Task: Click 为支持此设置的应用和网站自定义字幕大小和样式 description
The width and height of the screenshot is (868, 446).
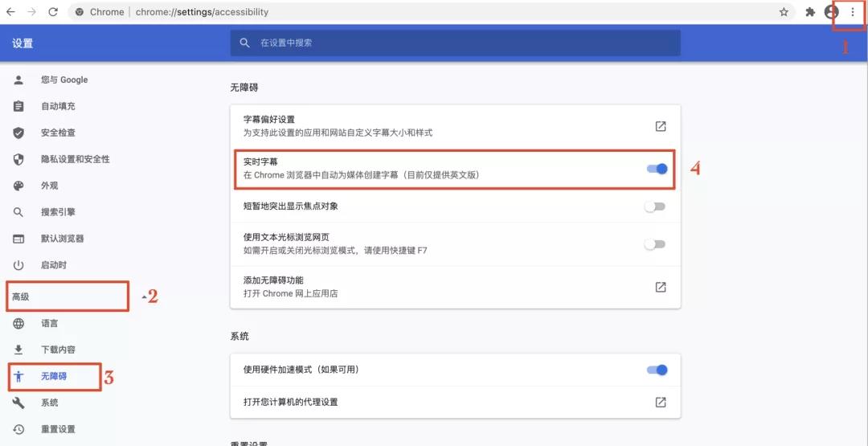Action: pyautogui.click(x=338, y=133)
